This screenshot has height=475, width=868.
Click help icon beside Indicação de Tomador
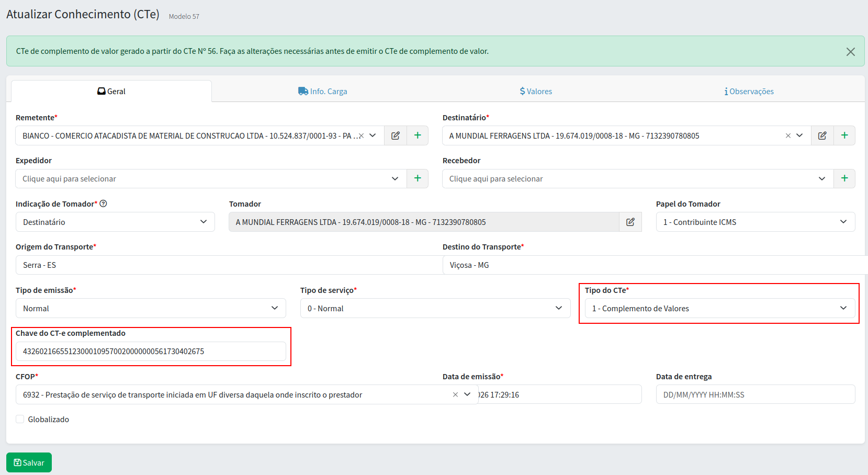[x=104, y=204]
